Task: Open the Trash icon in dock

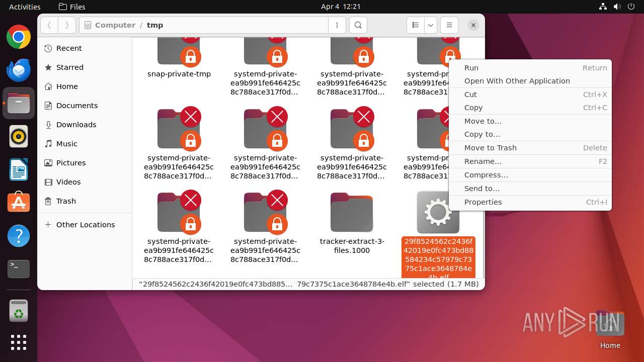Action: coord(19,311)
